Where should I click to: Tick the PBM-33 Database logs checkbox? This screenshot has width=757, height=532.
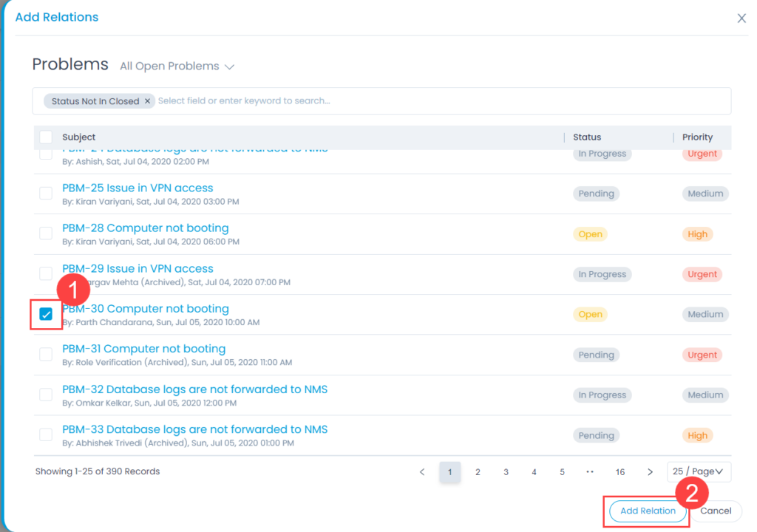(x=46, y=435)
